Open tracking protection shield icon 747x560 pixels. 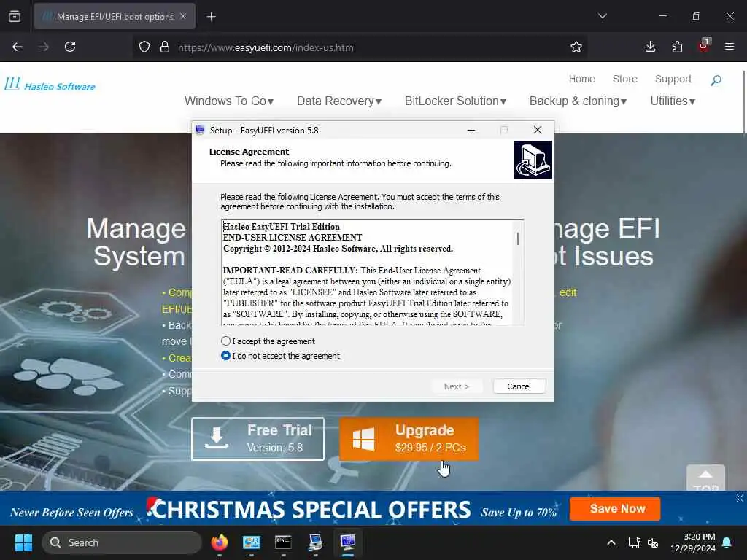[x=144, y=47]
